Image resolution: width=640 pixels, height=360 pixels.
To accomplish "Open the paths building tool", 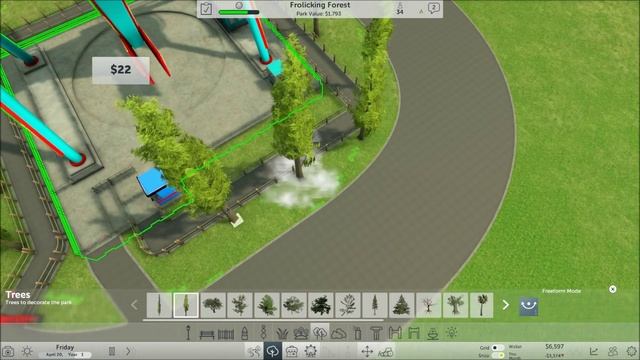I will (254, 351).
